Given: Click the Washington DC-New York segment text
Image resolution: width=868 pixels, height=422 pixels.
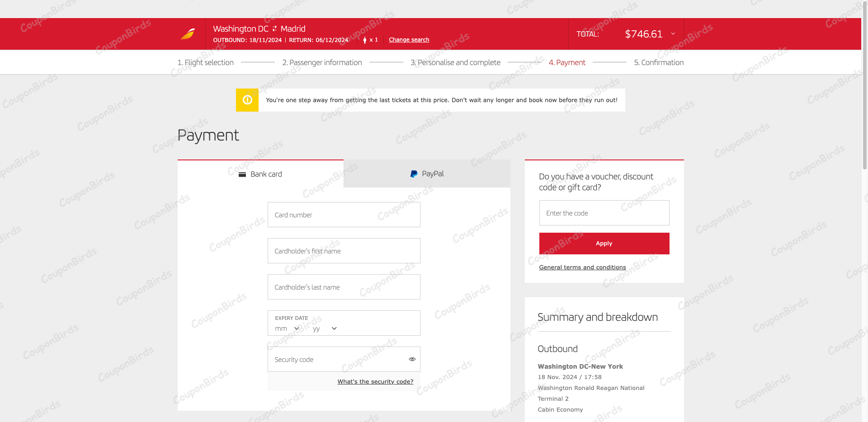Looking at the screenshot, I should coord(580,366).
